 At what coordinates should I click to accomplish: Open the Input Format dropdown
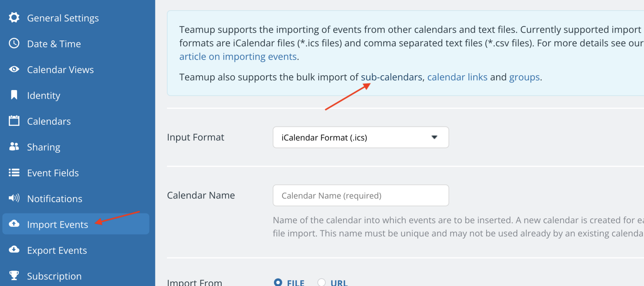[x=360, y=137]
